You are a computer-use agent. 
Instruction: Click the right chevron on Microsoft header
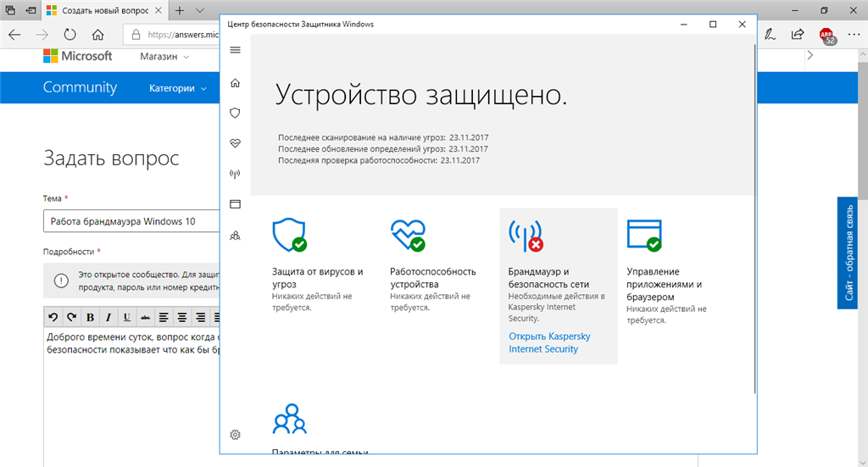point(810,55)
